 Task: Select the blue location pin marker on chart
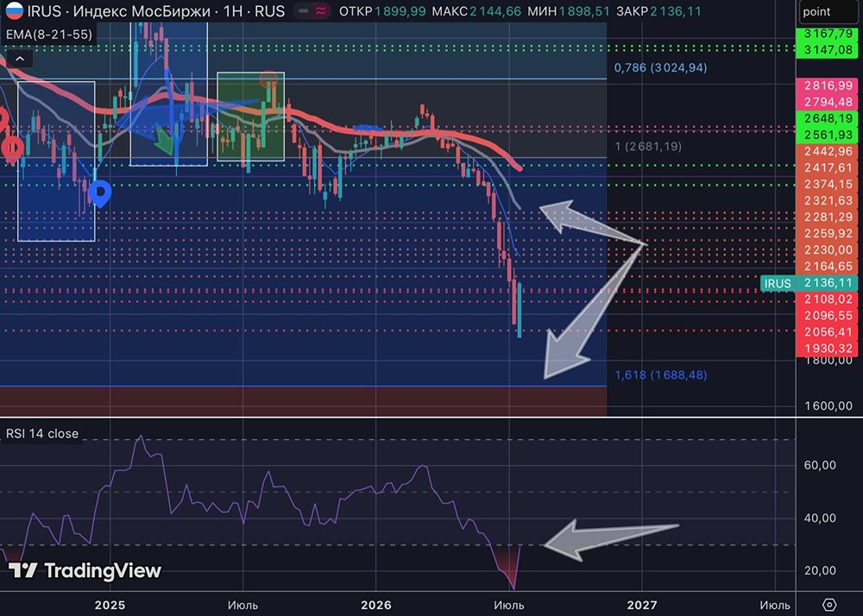pyautogui.click(x=100, y=193)
